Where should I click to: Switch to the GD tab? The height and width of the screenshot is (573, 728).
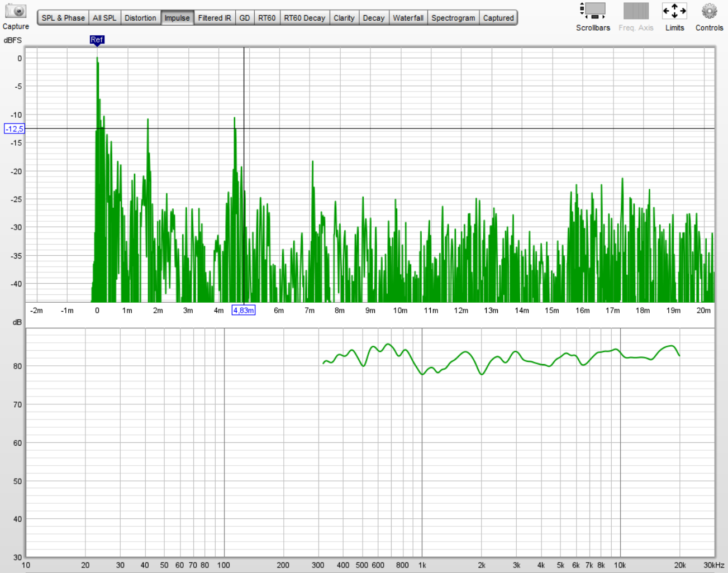(x=245, y=18)
